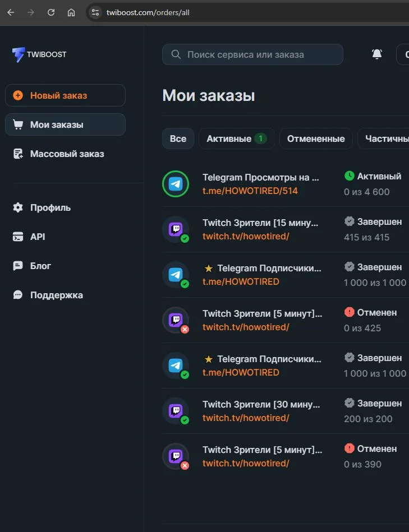This screenshot has height=532, width=409.
Task: Click the orange plus icon of Новый заказ
Action: click(x=18, y=95)
